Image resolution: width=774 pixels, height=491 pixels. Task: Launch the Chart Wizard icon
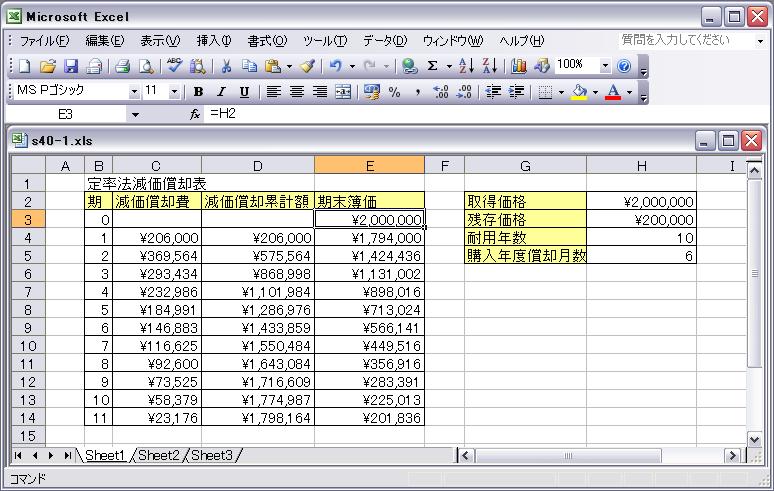[x=518, y=66]
